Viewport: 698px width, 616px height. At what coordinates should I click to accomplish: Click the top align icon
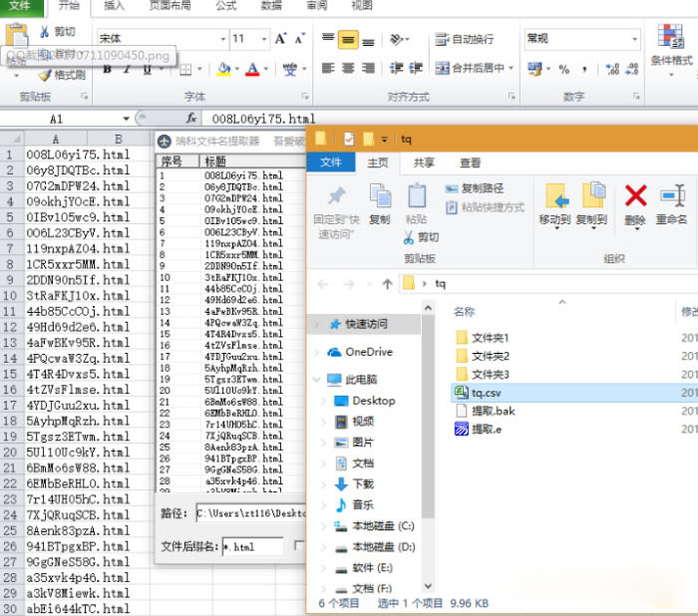(328, 39)
